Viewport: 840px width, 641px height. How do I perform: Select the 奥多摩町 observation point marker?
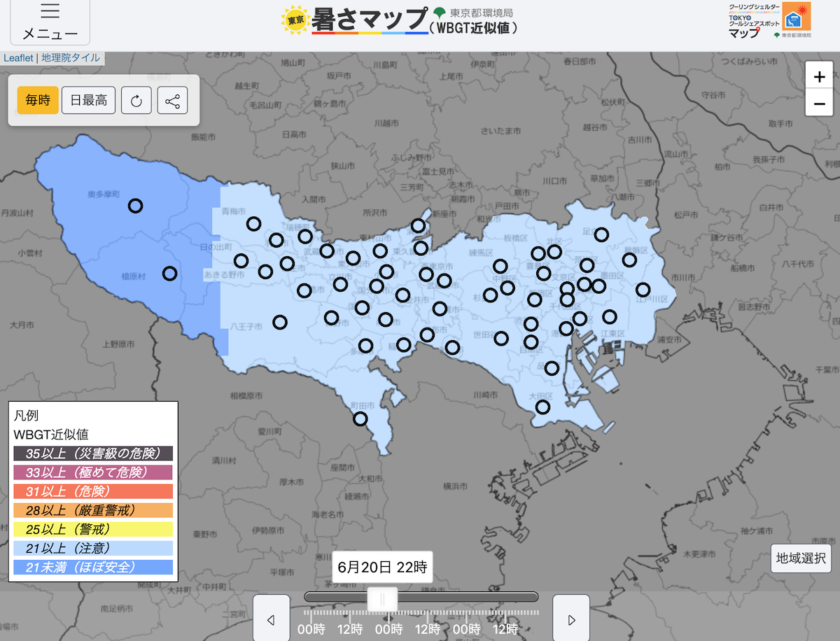coord(135,206)
